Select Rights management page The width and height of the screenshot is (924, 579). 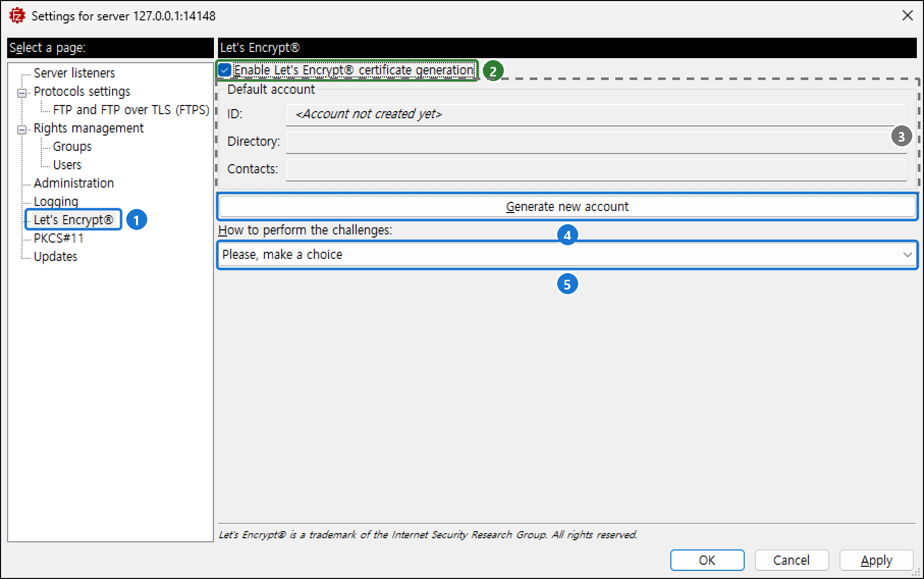pos(89,128)
